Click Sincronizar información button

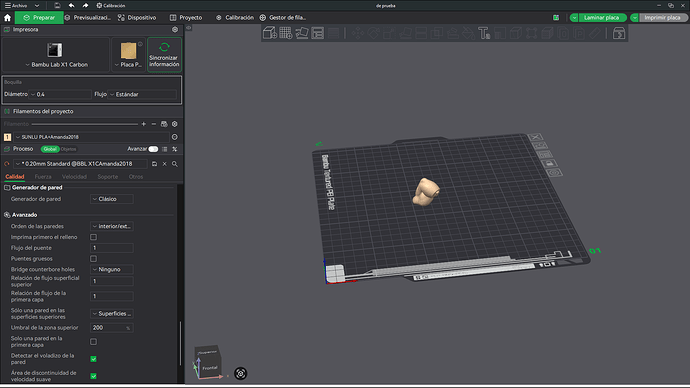(x=164, y=55)
